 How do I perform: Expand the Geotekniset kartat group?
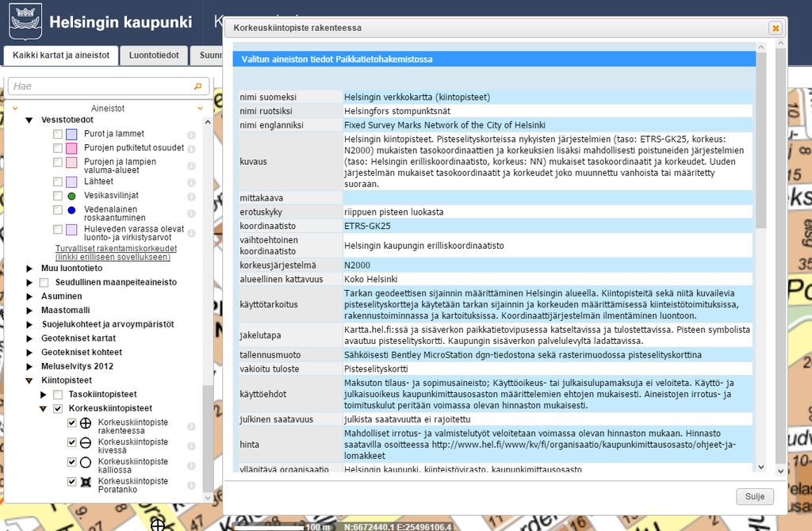point(29,338)
